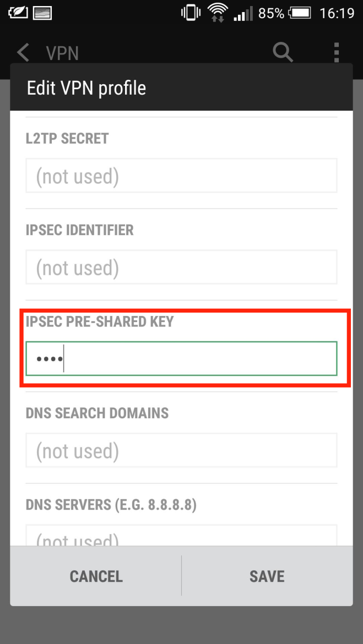
Task: Tap the Edit VPN profile heading
Action: click(86, 88)
